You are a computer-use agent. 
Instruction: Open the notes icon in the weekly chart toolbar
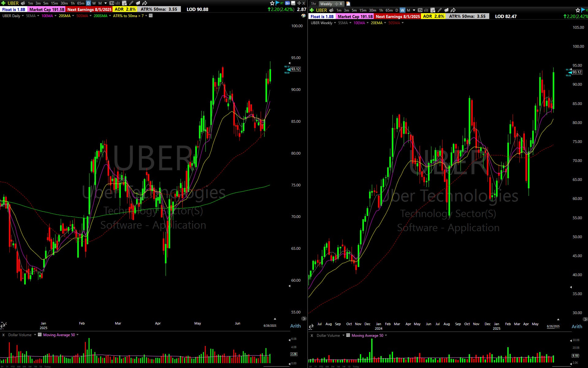(x=446, y=10)
